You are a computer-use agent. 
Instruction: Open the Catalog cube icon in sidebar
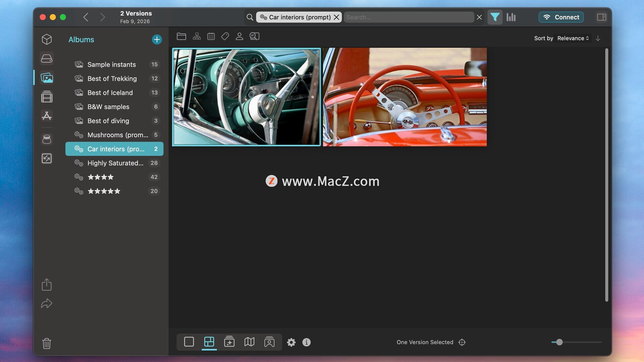(47, 39)
